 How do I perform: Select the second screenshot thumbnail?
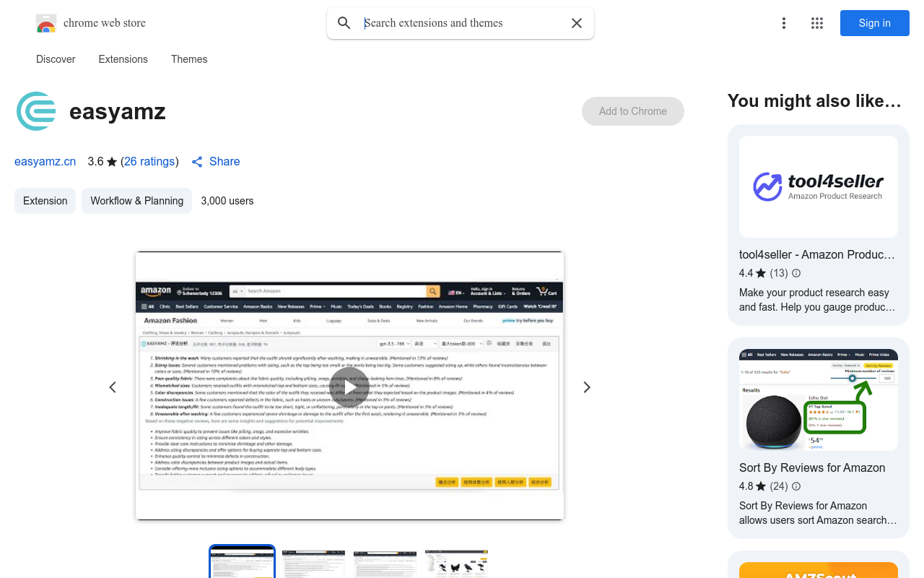click(313, 564)
